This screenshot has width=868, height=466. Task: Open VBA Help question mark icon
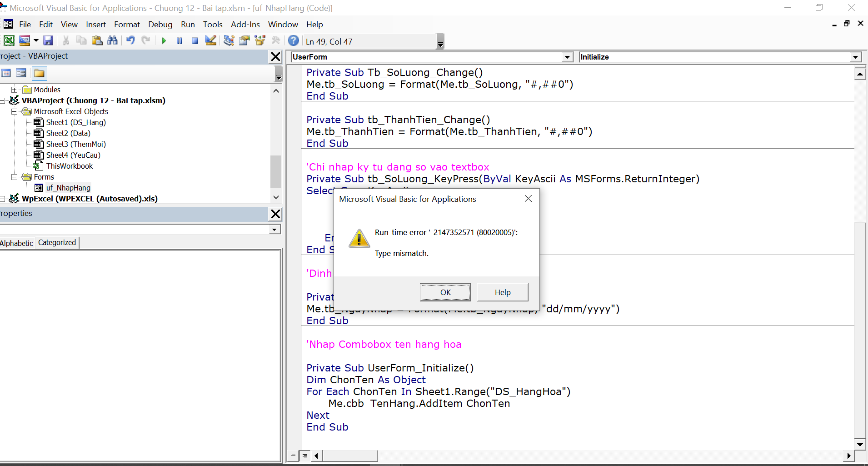[294, 40]
